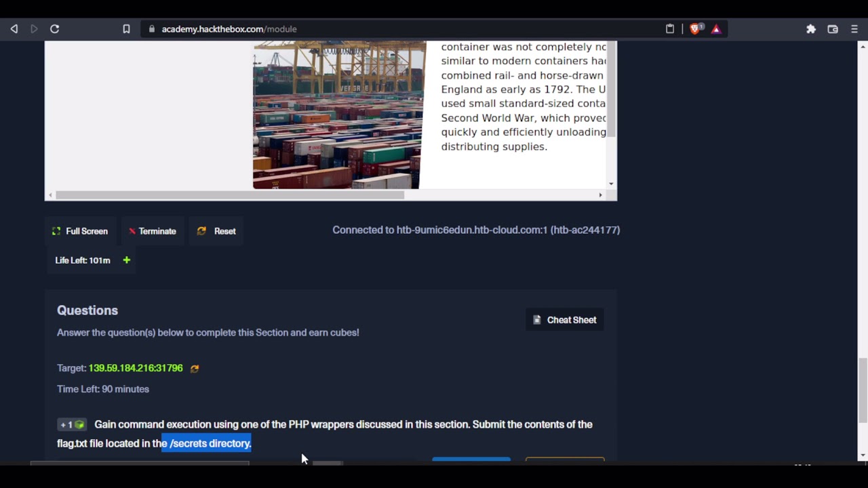Go back with browser back arrow
Image resolution: width=868 pixels, height=488 pixels.
click(14, 29)
